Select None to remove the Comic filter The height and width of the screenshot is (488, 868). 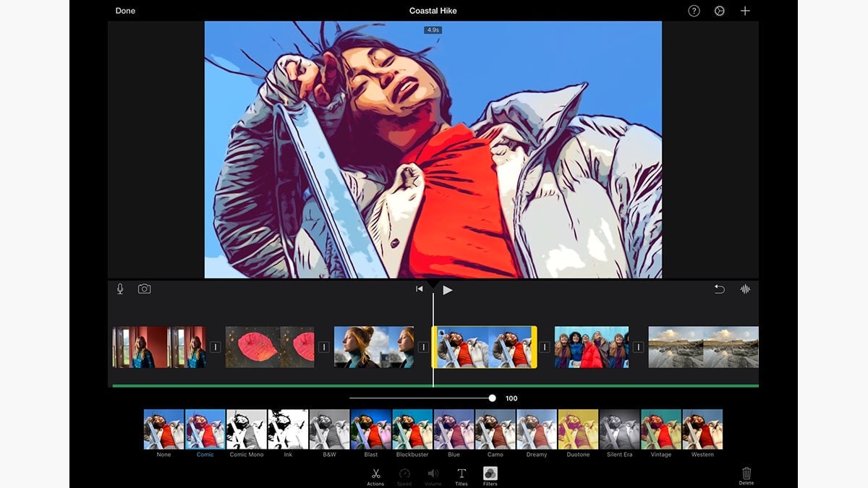(x=163, y=429)
